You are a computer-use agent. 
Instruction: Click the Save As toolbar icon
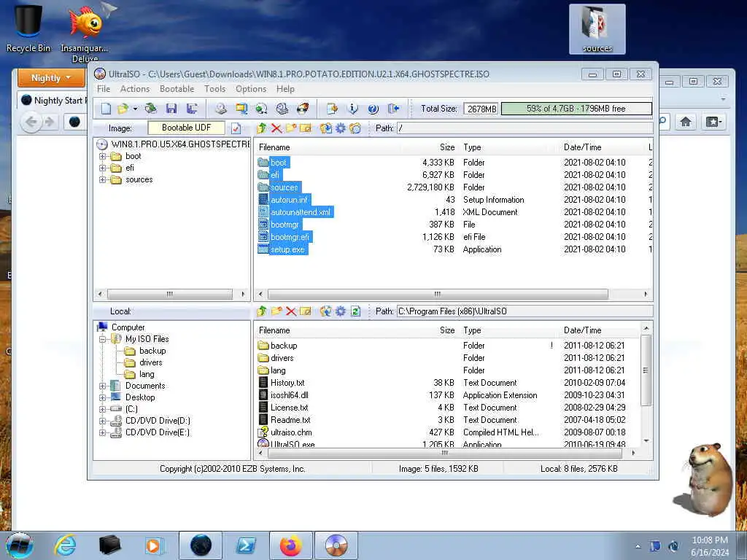pyautogui.click(x=192, y=109)
